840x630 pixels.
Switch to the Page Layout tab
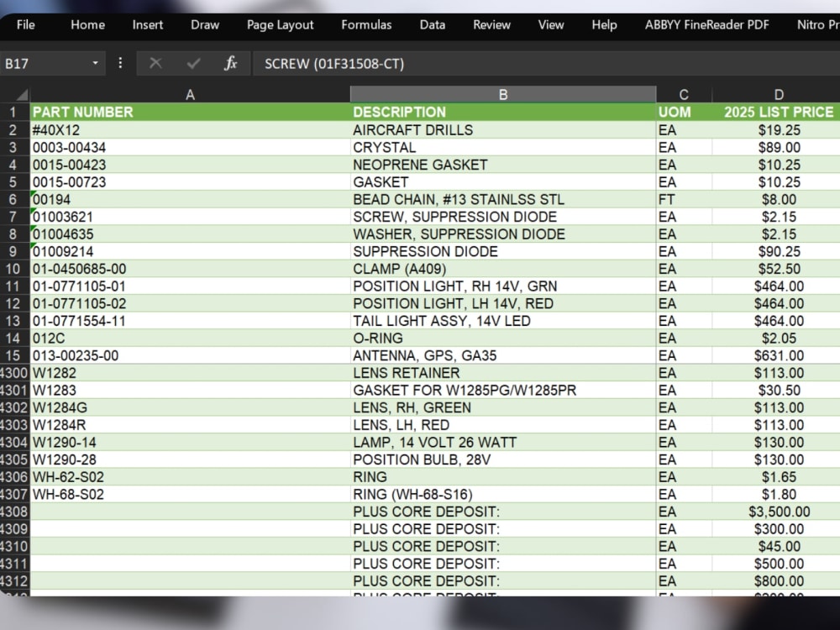(x=281, y=25)
